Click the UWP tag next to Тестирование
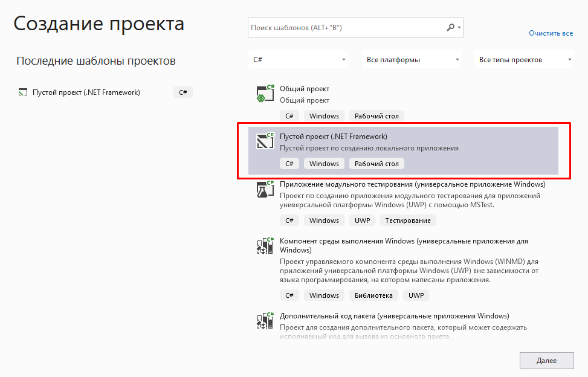This screenshot has height=377, width=588. [x=362, y=221]
